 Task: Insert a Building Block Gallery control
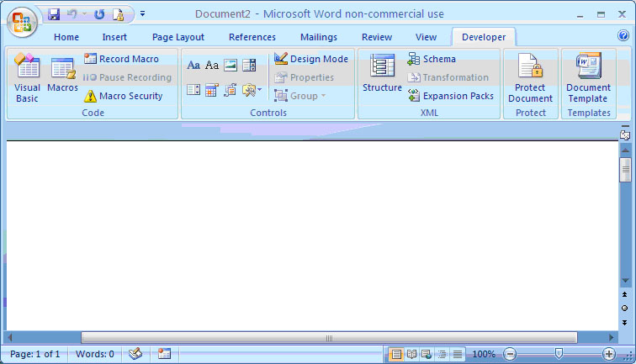[231, 90]
